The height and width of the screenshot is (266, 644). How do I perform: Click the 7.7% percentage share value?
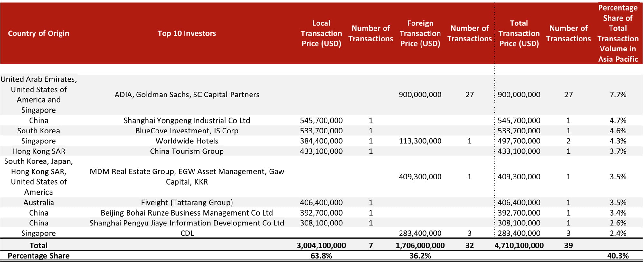coord(618,95)
